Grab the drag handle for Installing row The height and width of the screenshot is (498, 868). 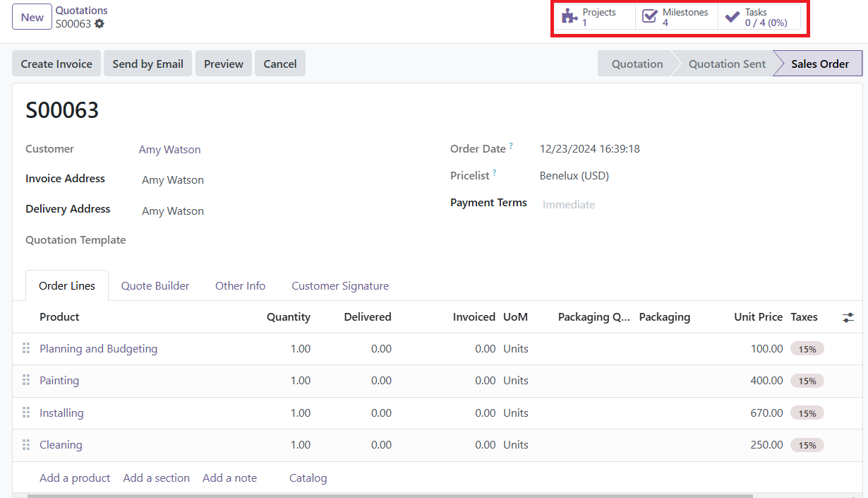pyautogui.click(x=26, y=413)
